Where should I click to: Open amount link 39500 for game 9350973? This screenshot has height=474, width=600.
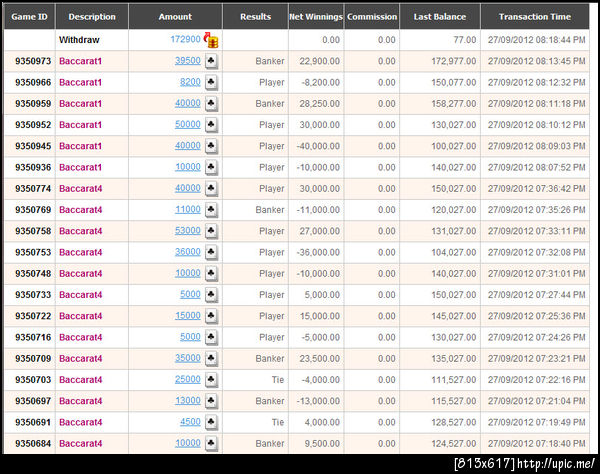(x=188, y=61)
